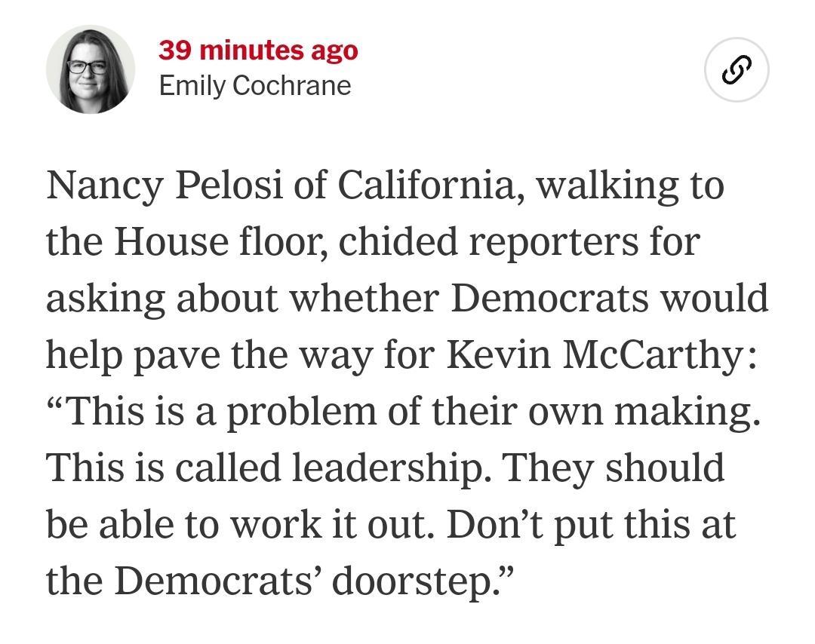The image size is (815, 644).
Task: Click the copy link chain icon
Action: [737, 70]
